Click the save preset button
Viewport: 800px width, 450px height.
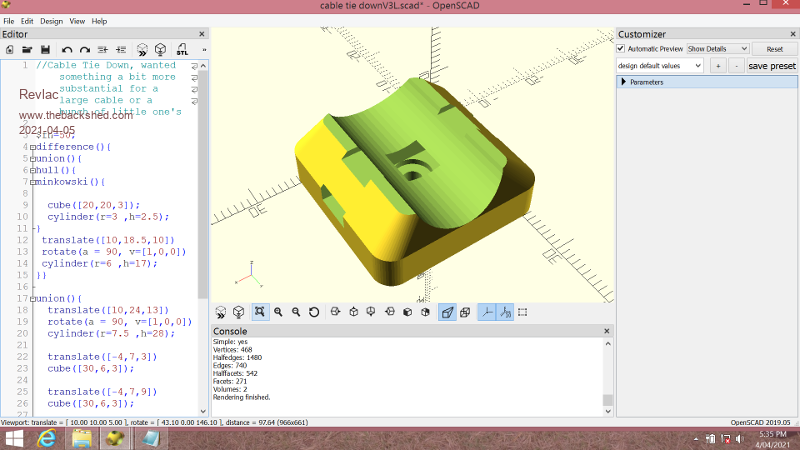pos(772,65)
